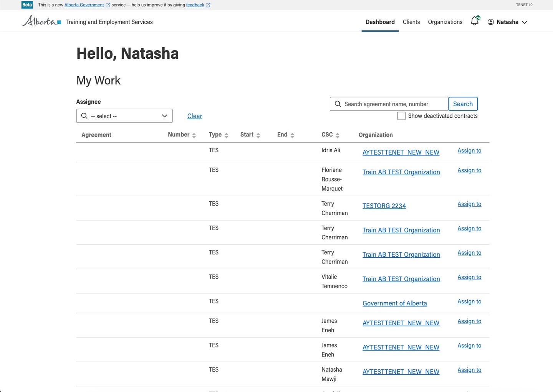Enable Show deactivated contracts checkbox
The image size is (553, 392).
point(401,116)
